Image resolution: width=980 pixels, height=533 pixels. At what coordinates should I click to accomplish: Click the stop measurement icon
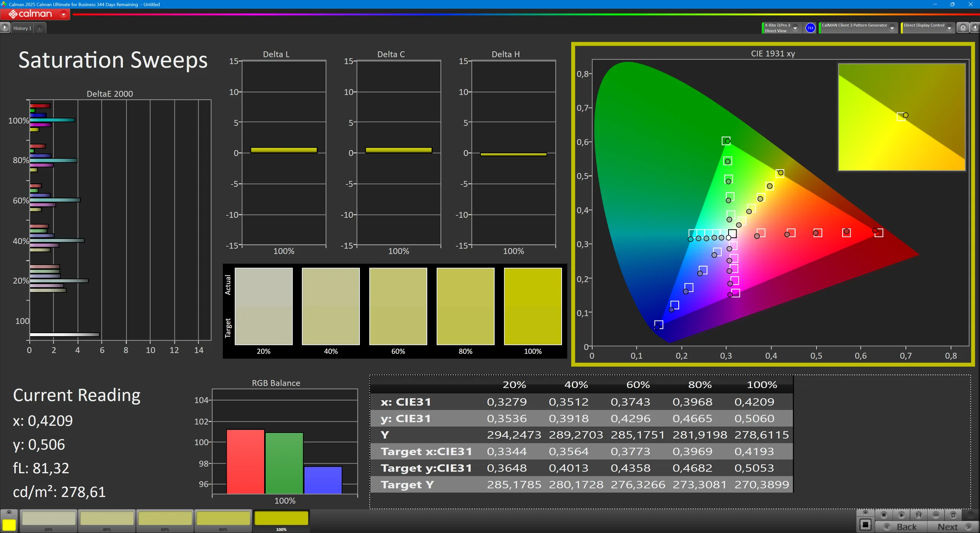pos(884,515)
